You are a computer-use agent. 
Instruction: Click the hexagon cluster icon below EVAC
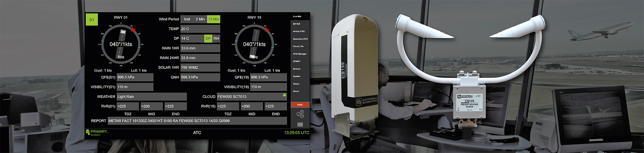click(300, 115)
